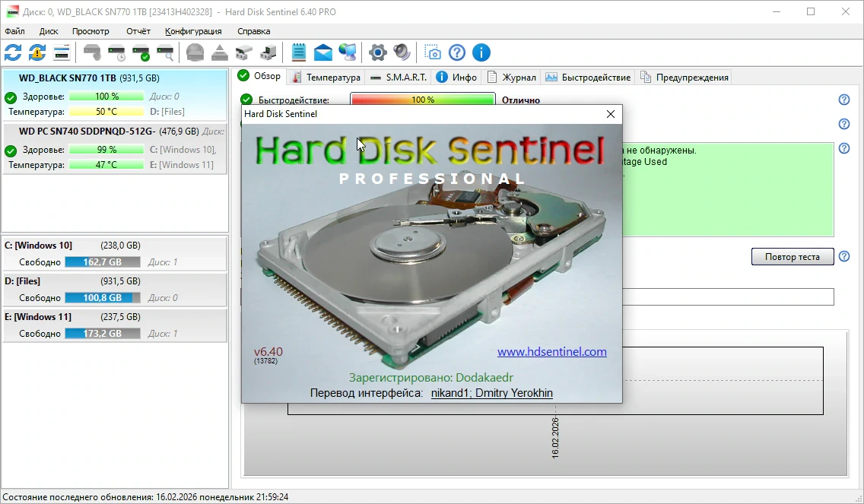Image resolution: width=864 pixels, height=504 pixels.
Task: Click the toolbar question mark help icon
Action: pos(457,53)
